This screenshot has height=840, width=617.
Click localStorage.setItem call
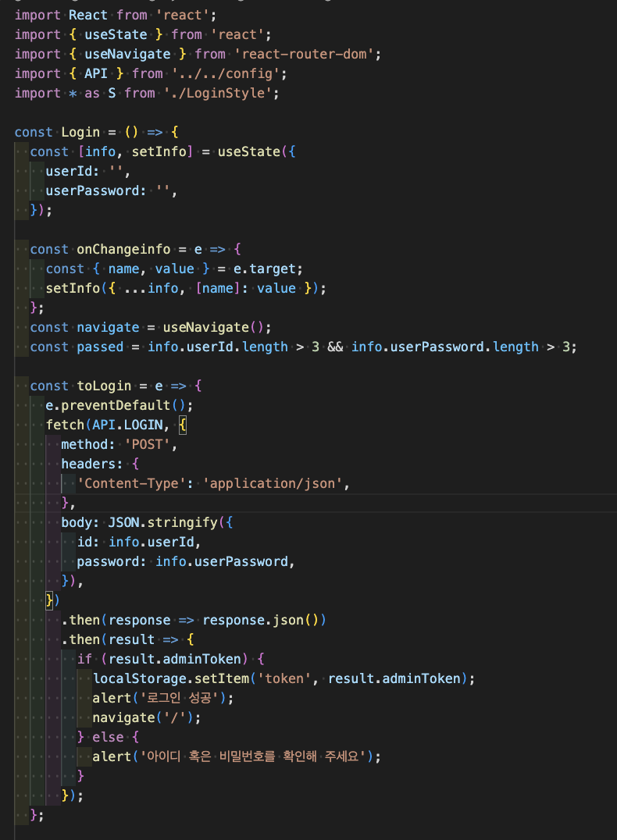[x=171, y=678]
